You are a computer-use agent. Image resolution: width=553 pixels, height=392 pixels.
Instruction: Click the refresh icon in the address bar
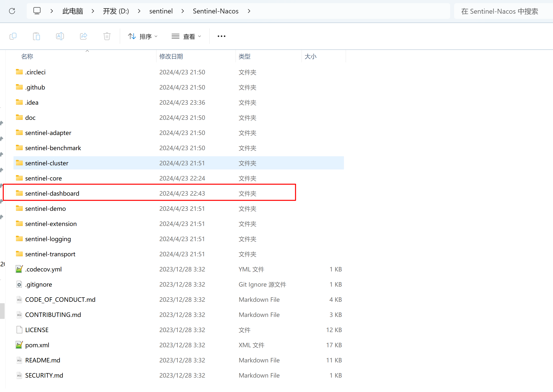(x=12, y=11)
